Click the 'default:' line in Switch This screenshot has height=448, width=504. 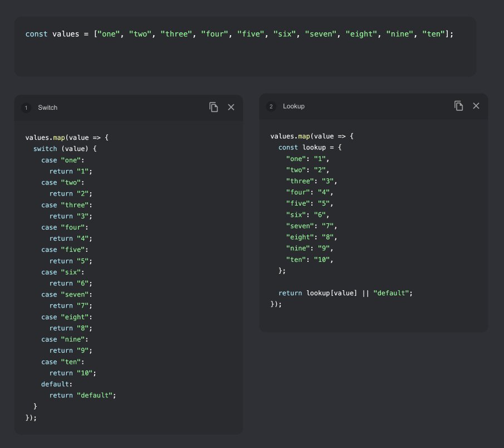click(x=57, y=384)
